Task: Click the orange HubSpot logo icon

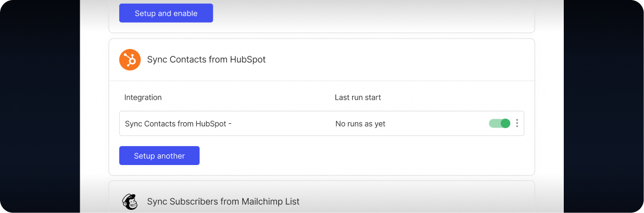Action: coord(130,60)
